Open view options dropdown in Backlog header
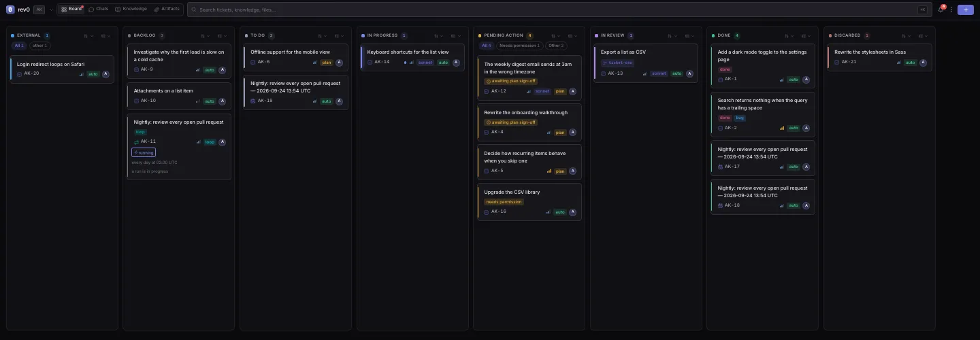Screen dimensions: 980x340 point(223,35)
